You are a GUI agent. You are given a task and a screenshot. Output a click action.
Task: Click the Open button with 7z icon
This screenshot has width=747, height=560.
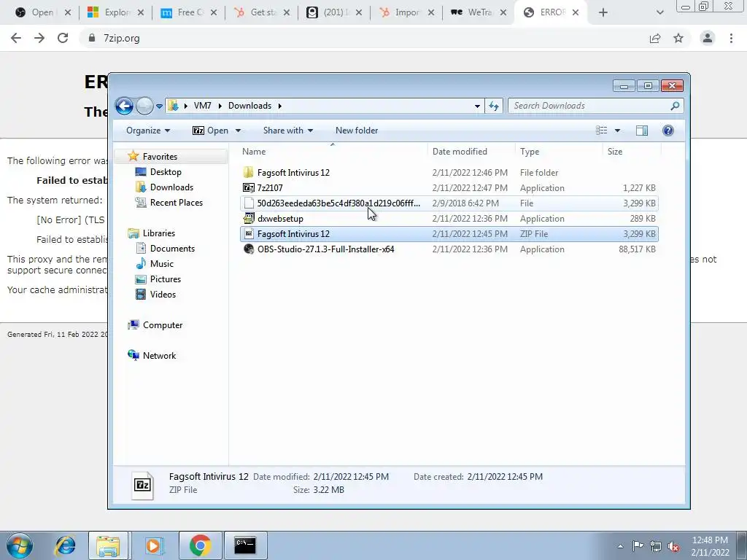(x=210, y=131)
